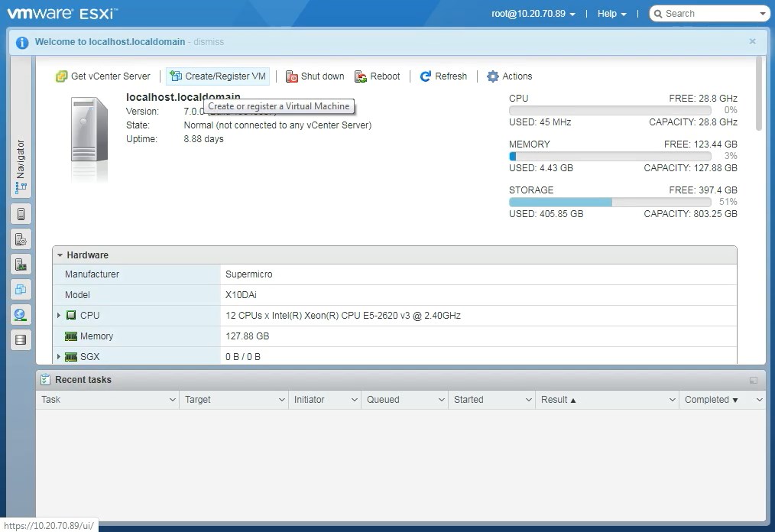
Task: Click into the Search field
Action: coord(707,14)
